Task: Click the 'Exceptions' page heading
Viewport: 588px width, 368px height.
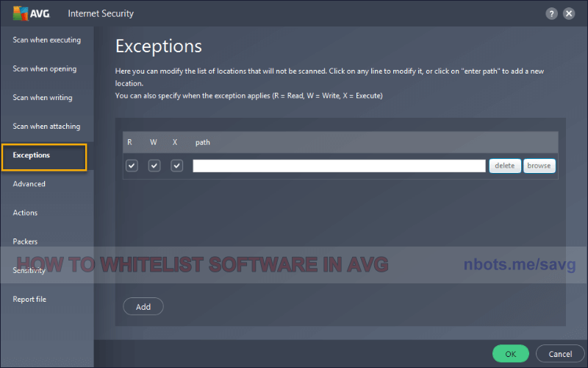Action: click(x=158, y=46)
